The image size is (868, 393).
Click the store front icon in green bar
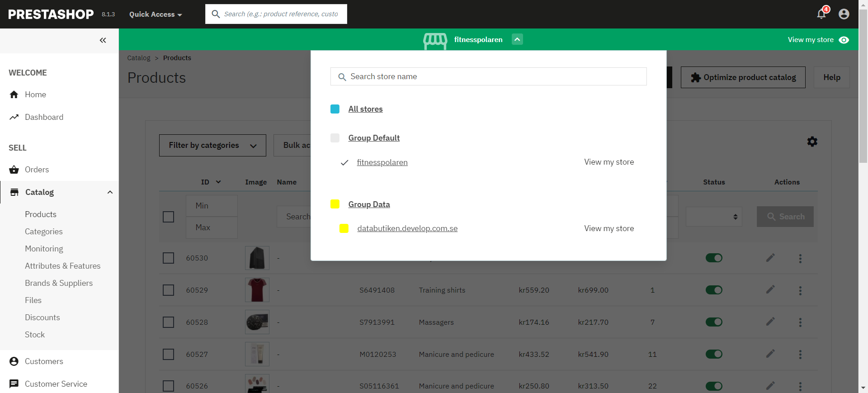435,41
